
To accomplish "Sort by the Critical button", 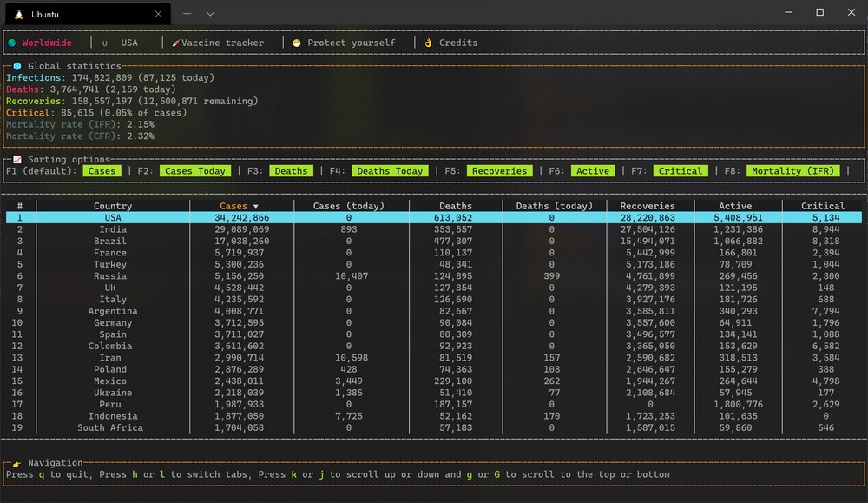I will 680,171.
